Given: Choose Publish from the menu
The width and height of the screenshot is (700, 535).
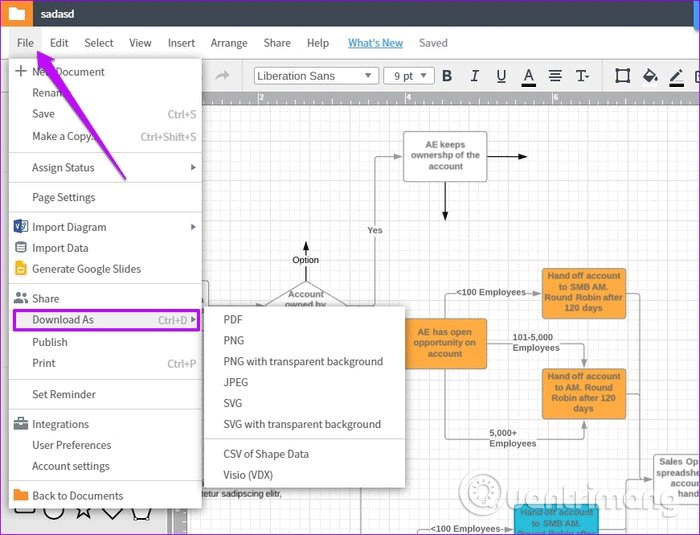Looking at the screenshot, I should [x=105, y=342].
